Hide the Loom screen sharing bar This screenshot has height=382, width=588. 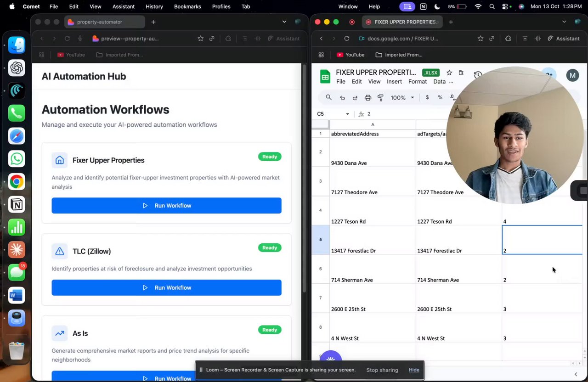coord(414,370)
